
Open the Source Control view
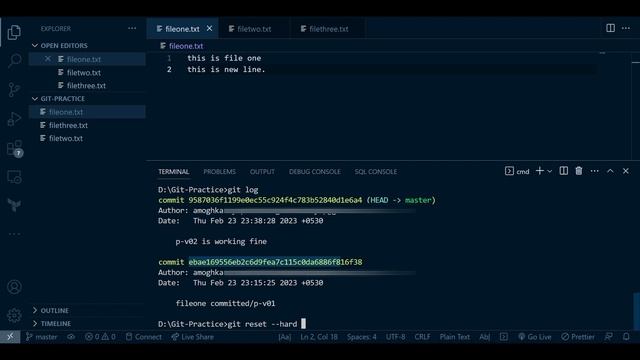[14, 89]
